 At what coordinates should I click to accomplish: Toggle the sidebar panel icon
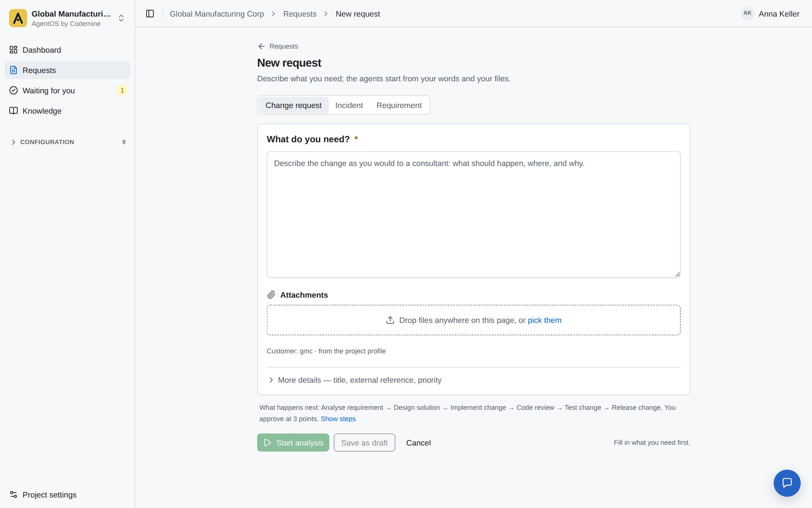[x=150, y=14]
